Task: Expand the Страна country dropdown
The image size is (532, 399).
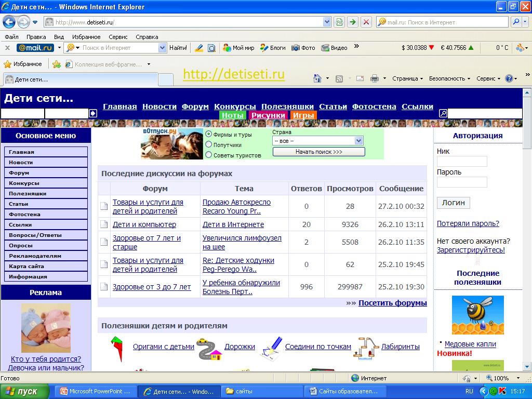Action: [358, 141]
